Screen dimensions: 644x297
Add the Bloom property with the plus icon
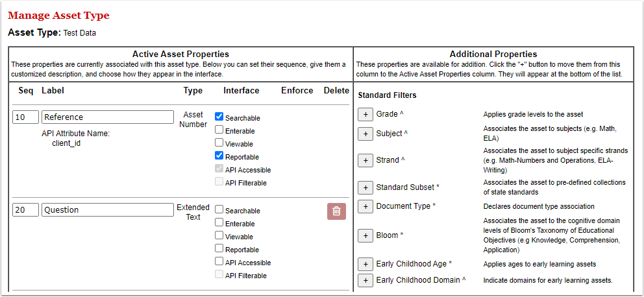tap(365, 235)
